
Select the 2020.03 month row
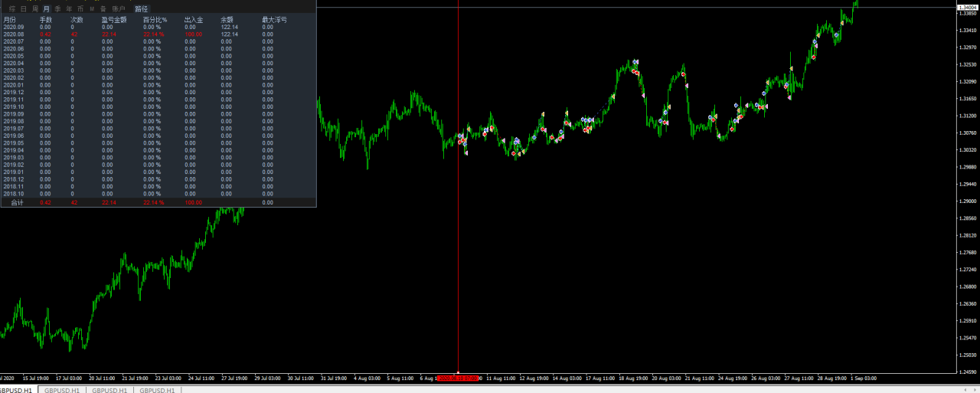tap(158, 70)
